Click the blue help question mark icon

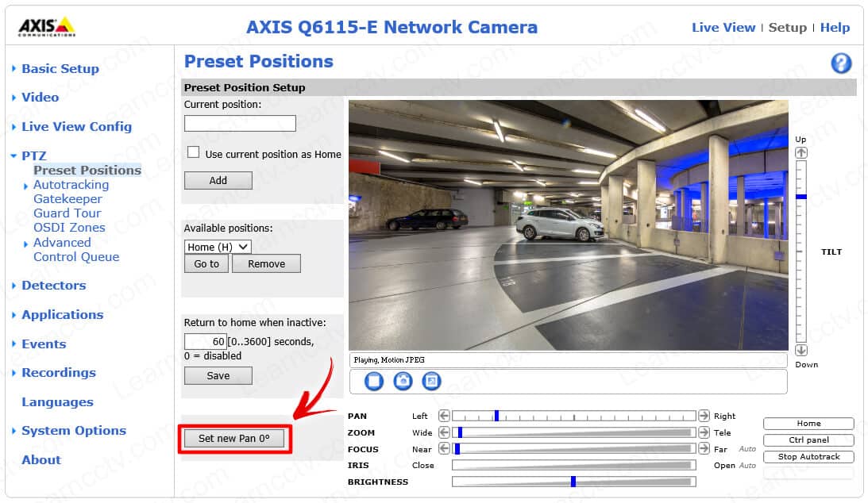(841, 63)
